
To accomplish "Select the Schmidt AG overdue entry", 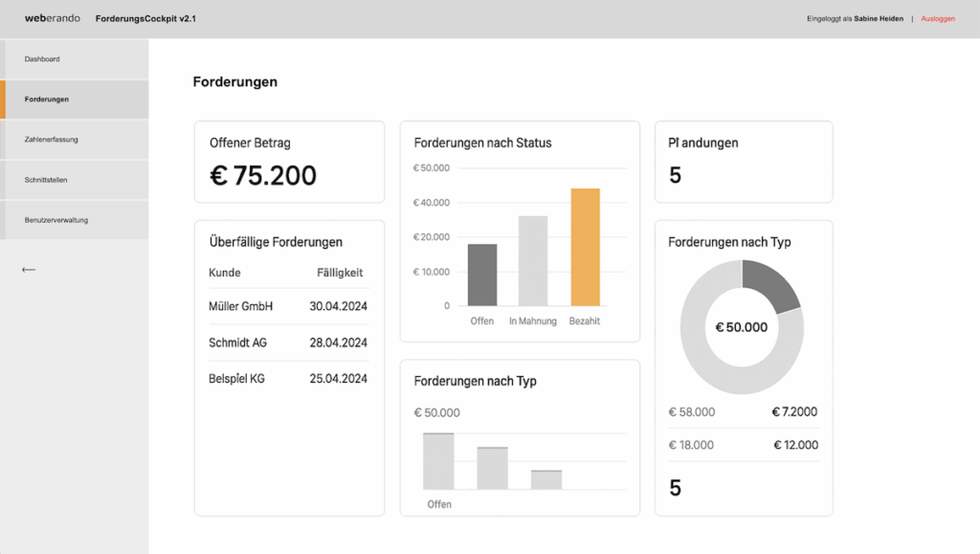I will click(x=288, y=343).
